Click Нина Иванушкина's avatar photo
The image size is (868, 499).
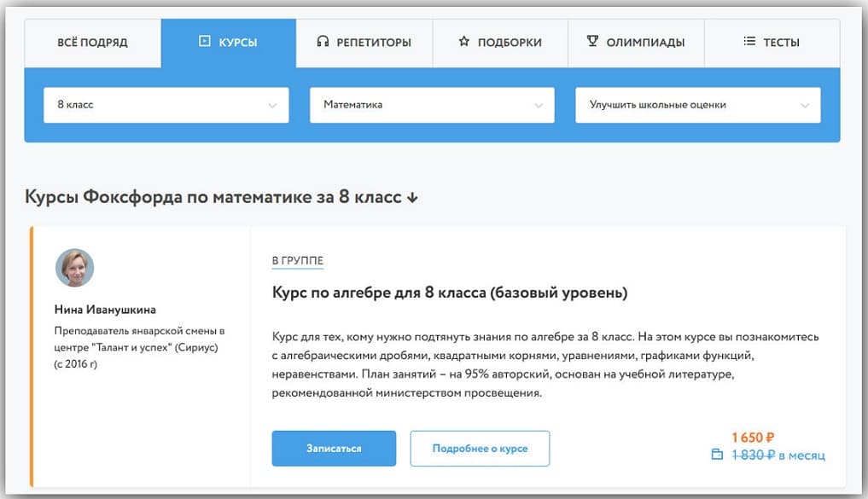click(x=75, y=268)
